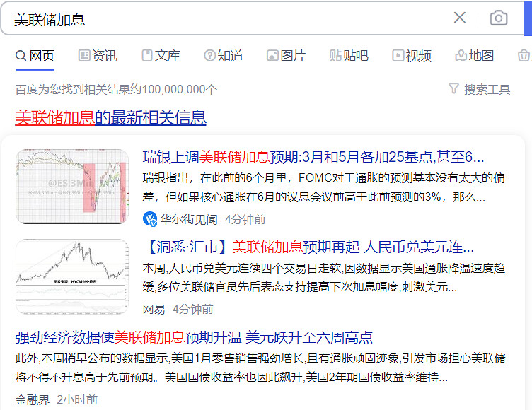
Task: Click the funnel icon beside 搜索工具
Action: (453, 88)
